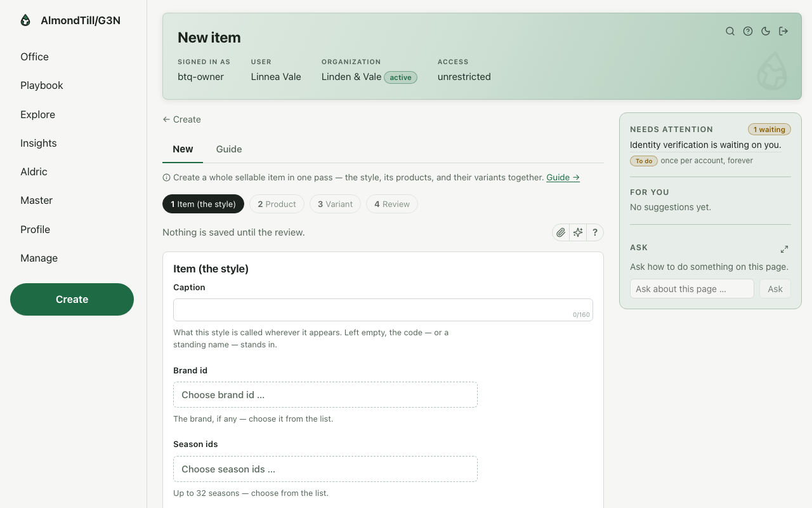
Task: Open search from the header magnifier icon
Action: pyautogui.click(x=730, y=31)
